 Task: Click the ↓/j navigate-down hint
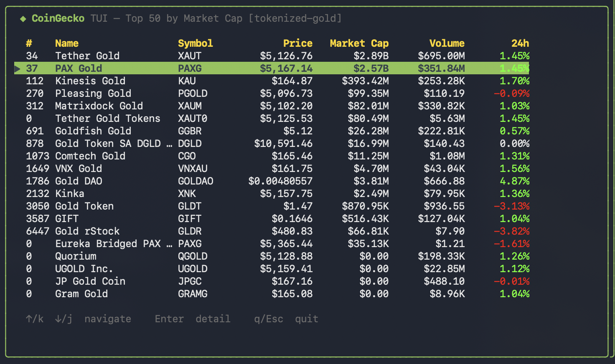(x=64, y=319)
